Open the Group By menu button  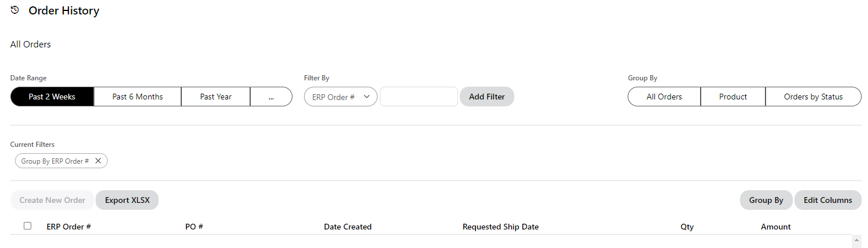pyautogui.click(x=766, y=201)
